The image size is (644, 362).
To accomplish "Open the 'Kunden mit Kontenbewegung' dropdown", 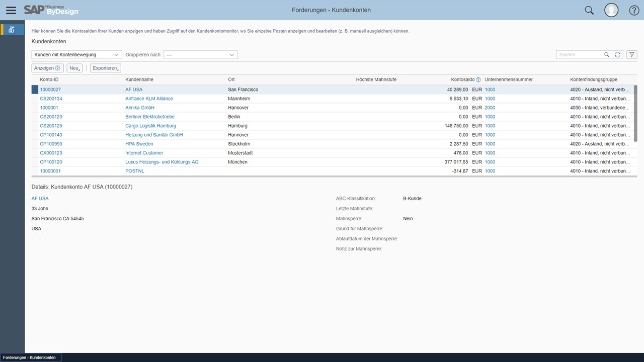I will click(x=76, y=55).
